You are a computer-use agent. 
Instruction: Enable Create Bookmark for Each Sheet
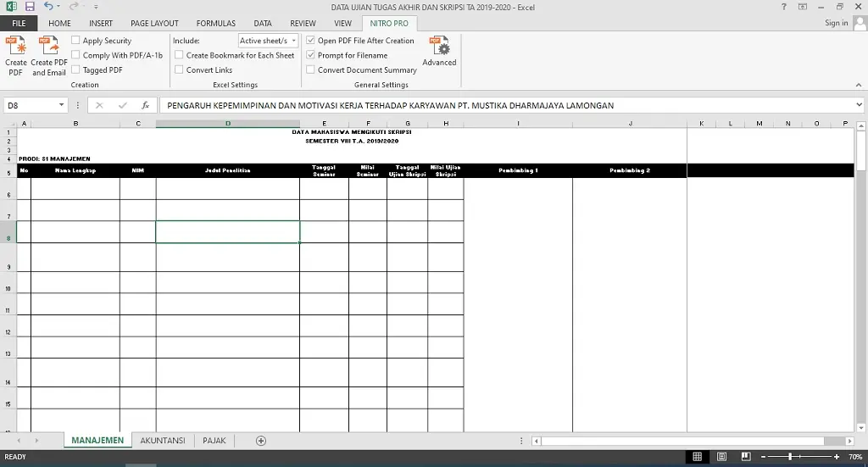tap(179, 55)
